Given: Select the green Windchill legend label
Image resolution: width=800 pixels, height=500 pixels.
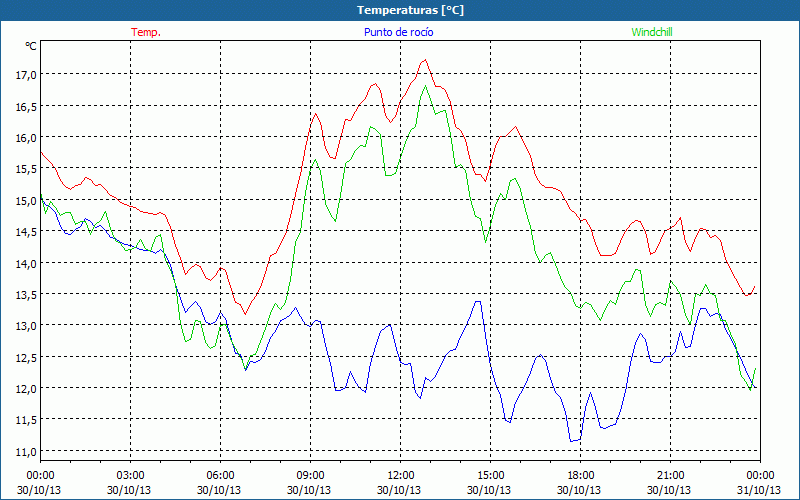Looking at the screenshot, I should click(652, 32).
